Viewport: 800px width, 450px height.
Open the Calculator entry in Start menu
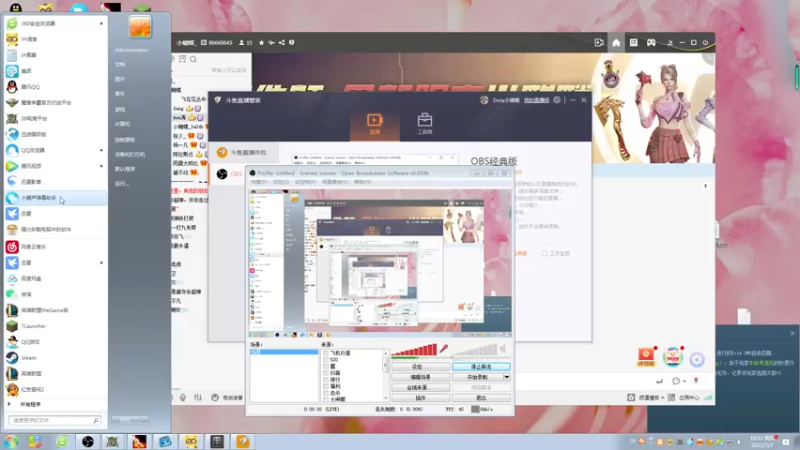click(55, 55)
